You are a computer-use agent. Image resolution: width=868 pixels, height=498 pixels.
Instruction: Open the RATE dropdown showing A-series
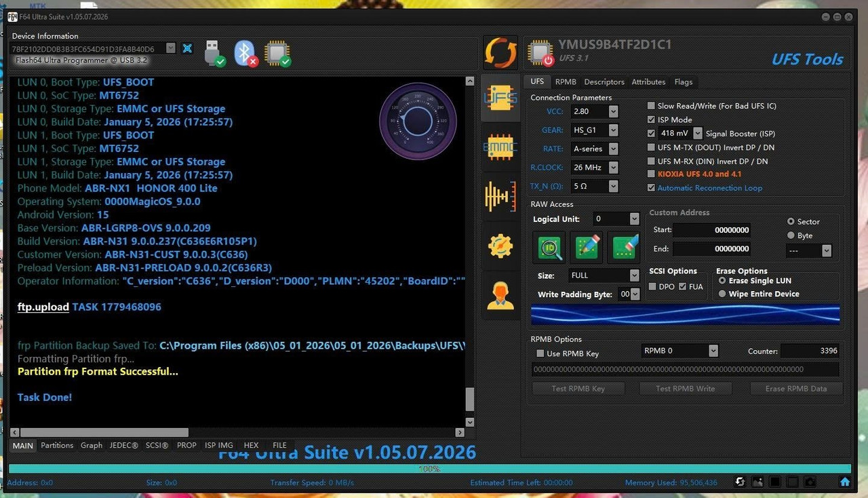pos(613,149)
